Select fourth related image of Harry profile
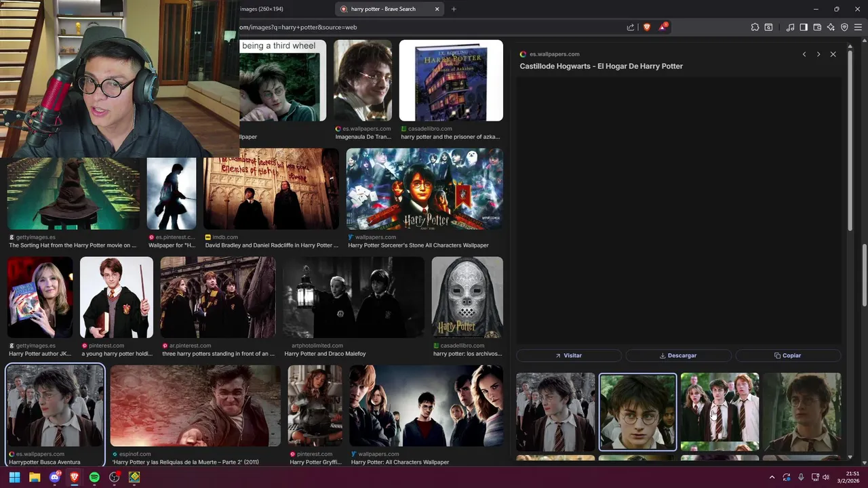Screen dimensions: 868x488 tap(802, 412)
